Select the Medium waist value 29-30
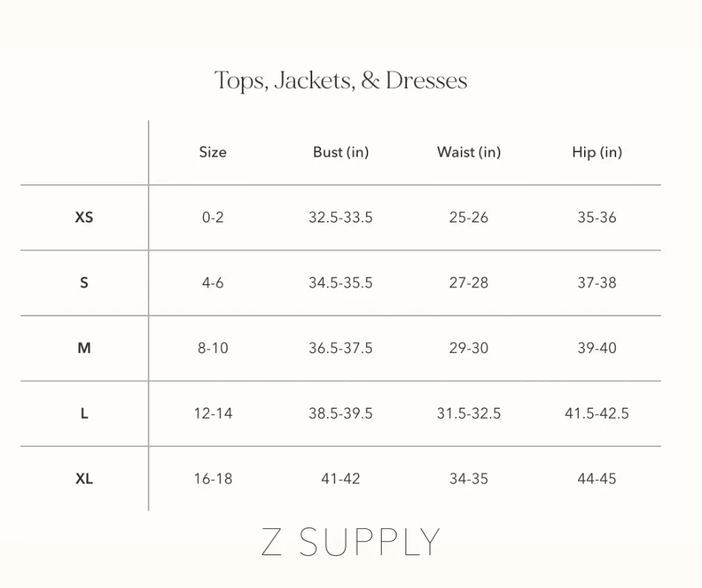This screenshot has width=702, height=588. [x=469, y=348]
